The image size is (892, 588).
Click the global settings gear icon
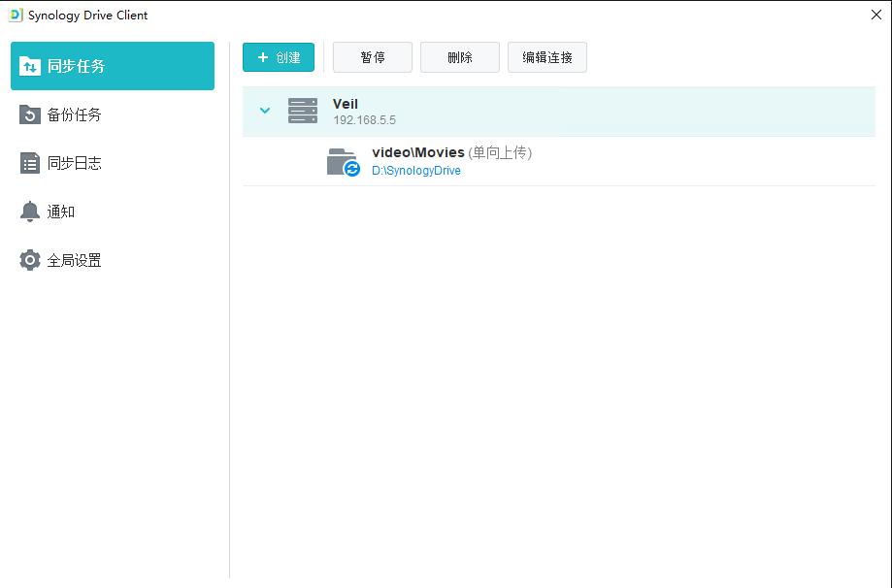pos(30,260)
